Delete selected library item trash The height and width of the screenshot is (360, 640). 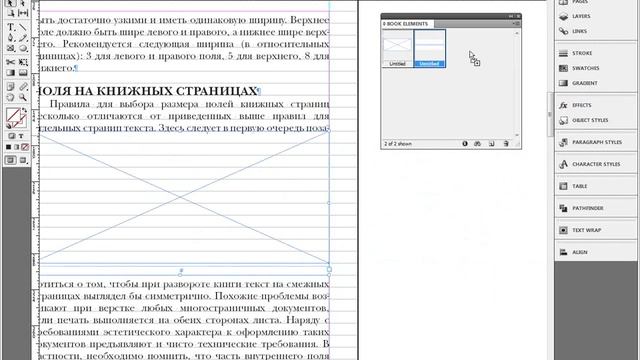(506, 144)
